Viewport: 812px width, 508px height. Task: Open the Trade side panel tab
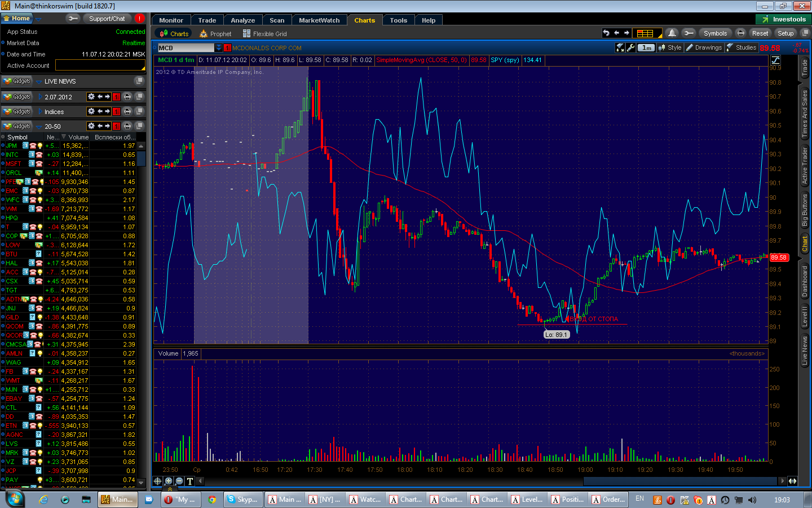805,68
